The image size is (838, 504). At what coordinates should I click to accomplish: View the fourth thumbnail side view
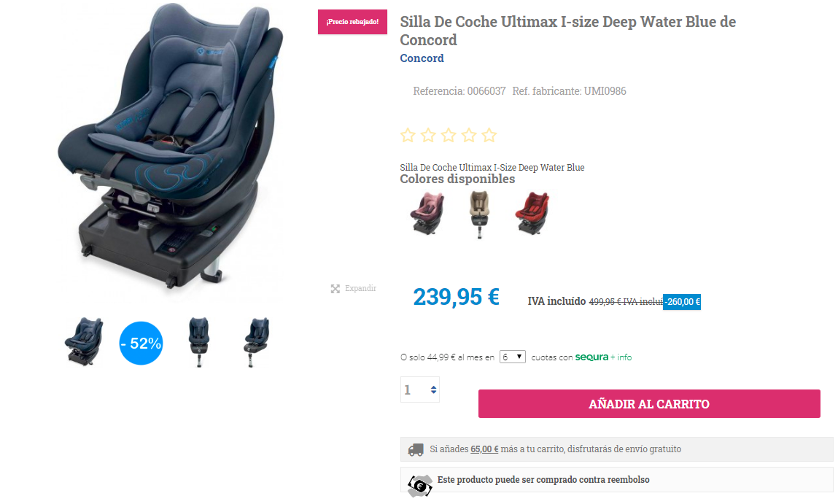257,342
